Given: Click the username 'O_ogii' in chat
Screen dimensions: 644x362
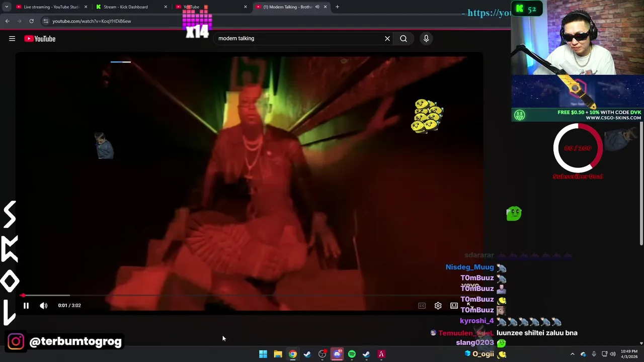Looking at the screenshot, I should point(483,354).
